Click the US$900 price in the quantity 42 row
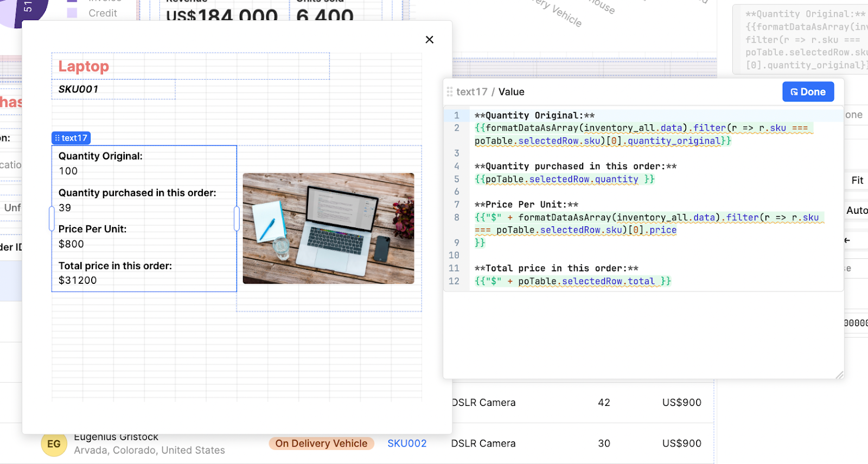Image resolution: width=868 pixels, height=464 pixels. click(x=681, y=402)
